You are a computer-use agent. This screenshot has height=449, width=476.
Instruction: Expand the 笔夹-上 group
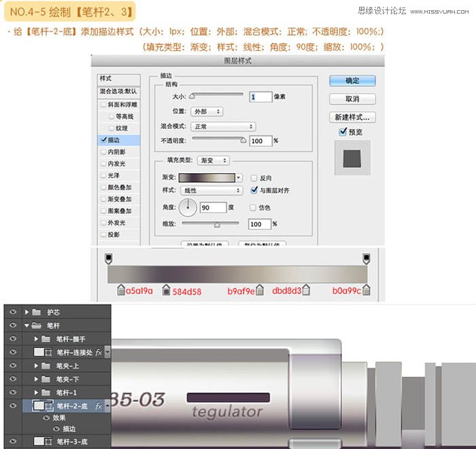(x=36, y=365)
